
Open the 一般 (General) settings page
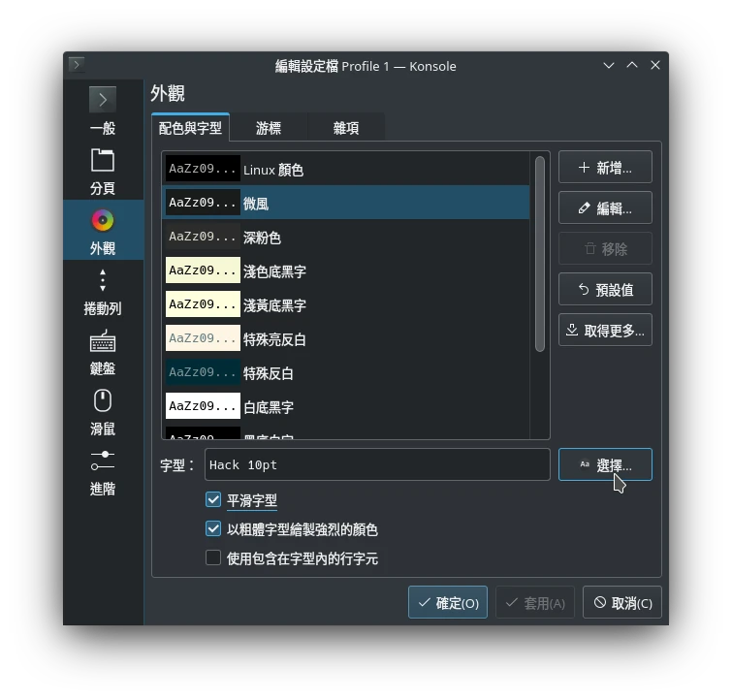pos(103,111)
